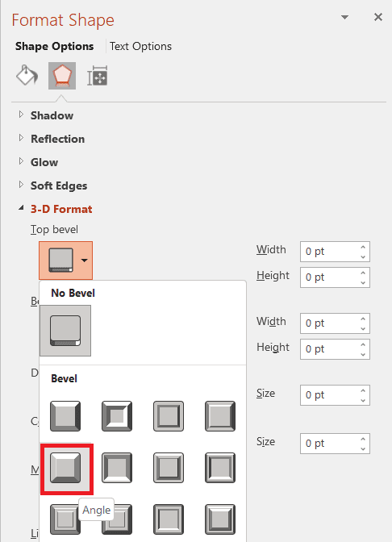Pick the first bevel preset in the Bevel section
Image resolution: width=392 pixels, height=542 pixels.
65,416
